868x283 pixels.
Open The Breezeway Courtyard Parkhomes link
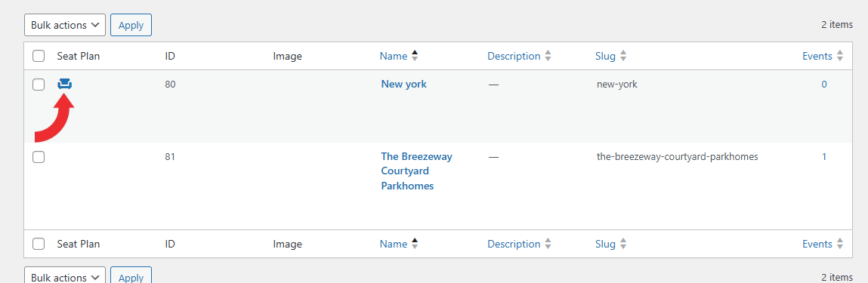point(416,171)
